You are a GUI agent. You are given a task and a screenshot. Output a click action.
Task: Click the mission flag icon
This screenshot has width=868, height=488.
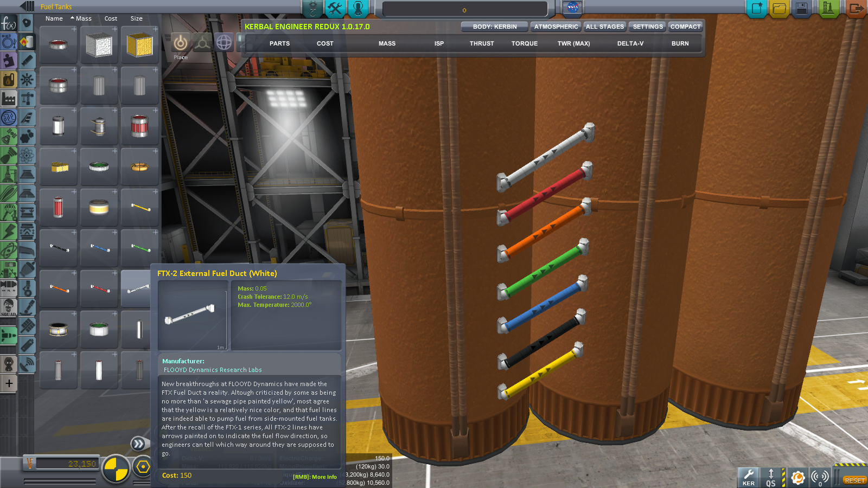coord(572,8)
